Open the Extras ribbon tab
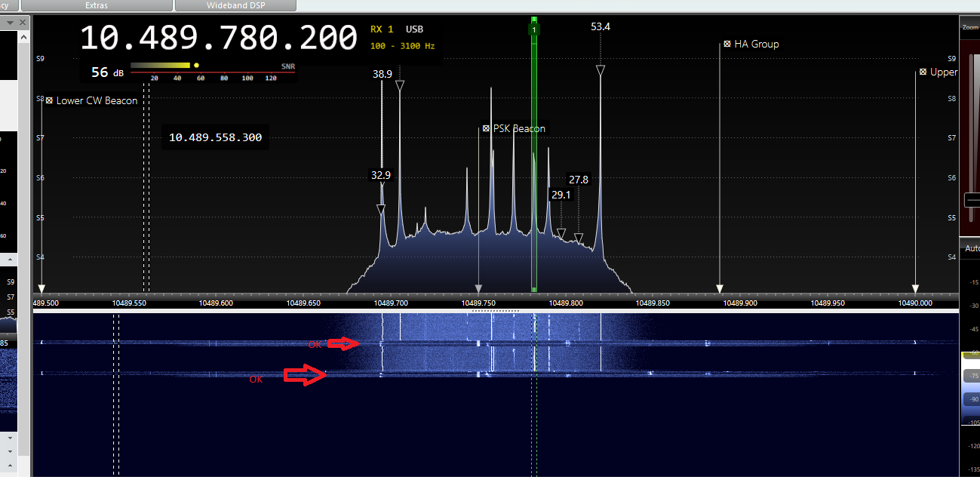 (97, 5)
